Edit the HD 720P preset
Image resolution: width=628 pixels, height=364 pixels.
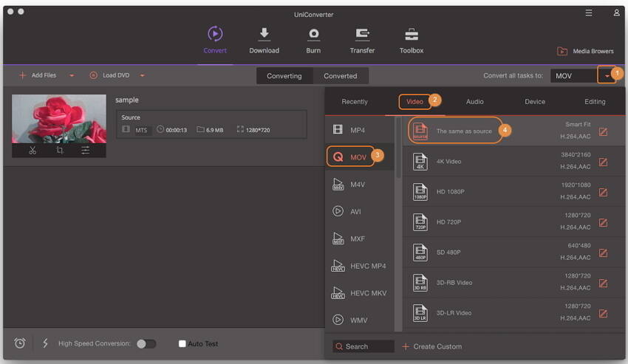pos(603,223)
